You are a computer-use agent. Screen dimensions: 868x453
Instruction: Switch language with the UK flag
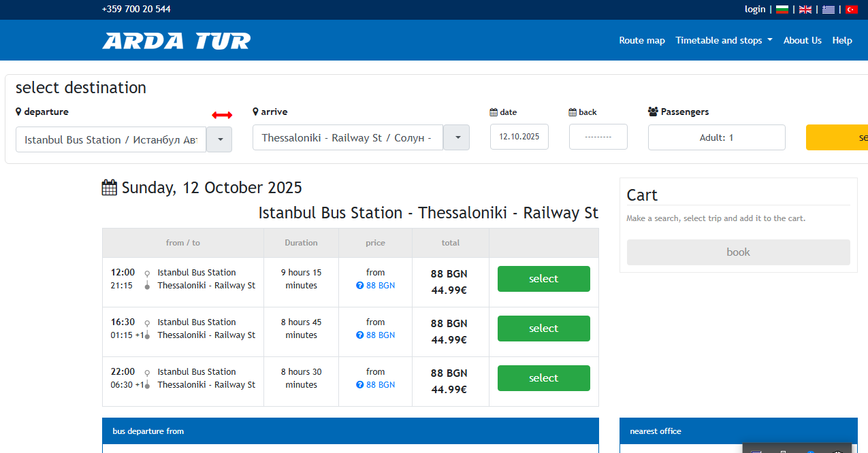click(x=805, y=10)
